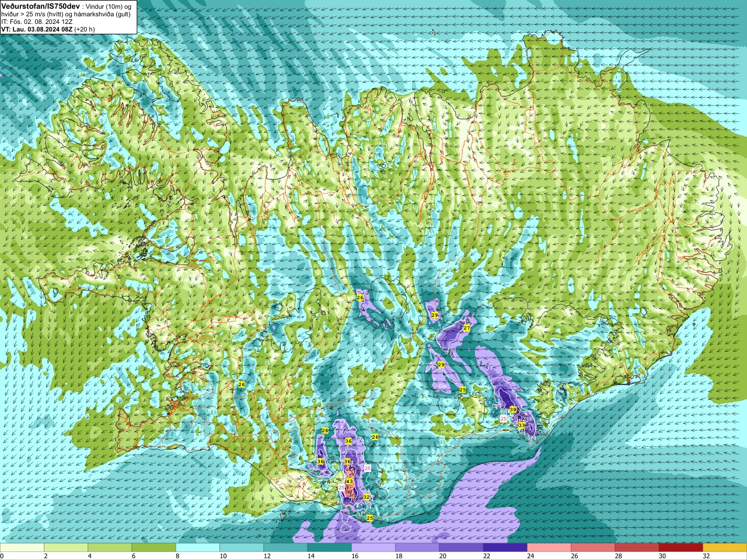This screenshot has width=747, height=560.
Task: Click the violet 20–22 m/s legend swatch
Action: tap(462, 547)
